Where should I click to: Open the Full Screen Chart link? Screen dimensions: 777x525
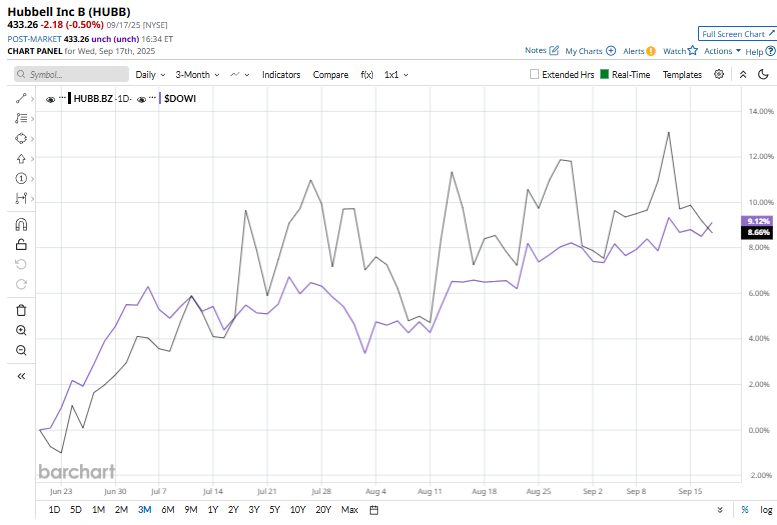(737, 34)
